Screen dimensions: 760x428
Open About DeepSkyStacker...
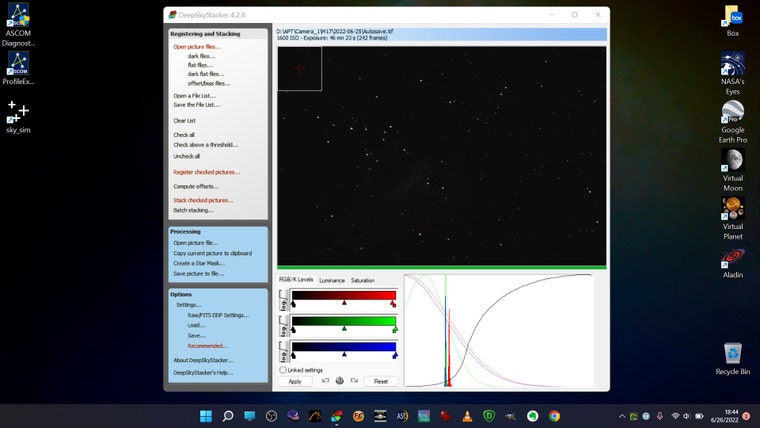click(203, 360)
